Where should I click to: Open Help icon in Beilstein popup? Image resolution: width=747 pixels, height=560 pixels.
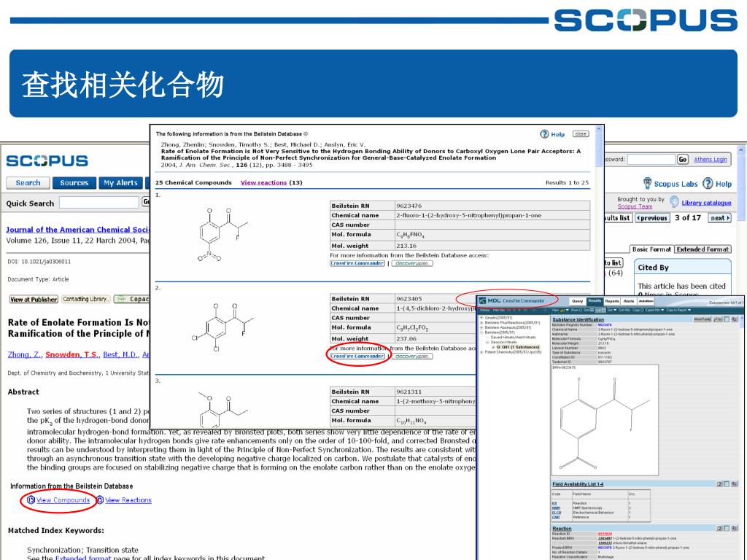point(544,134)
